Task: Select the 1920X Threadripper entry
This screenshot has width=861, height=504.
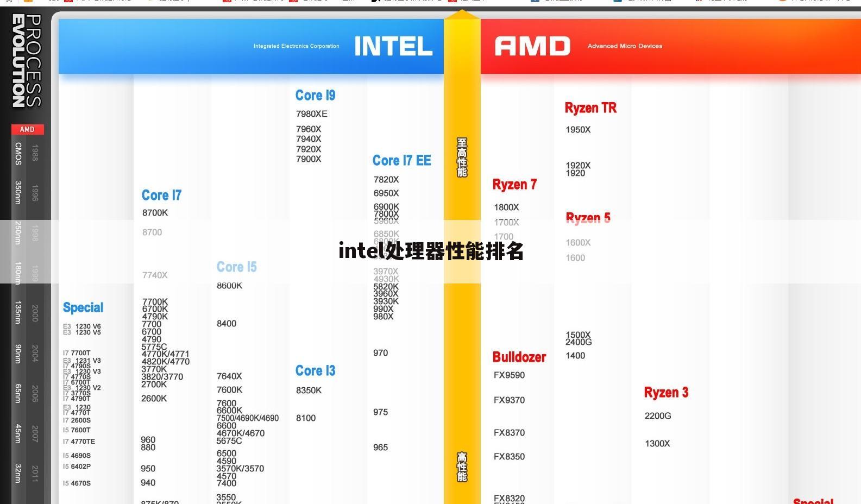Action: pos(578,165)
